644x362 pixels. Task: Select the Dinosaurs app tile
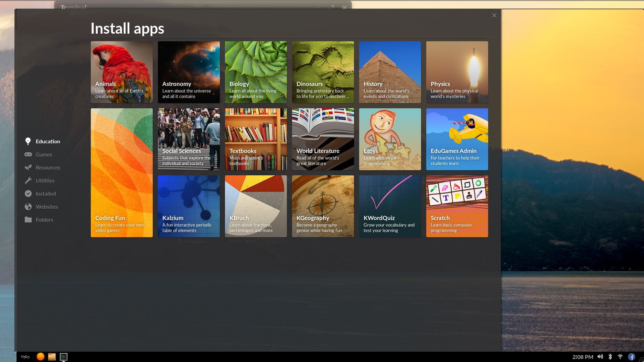[323, 72]
